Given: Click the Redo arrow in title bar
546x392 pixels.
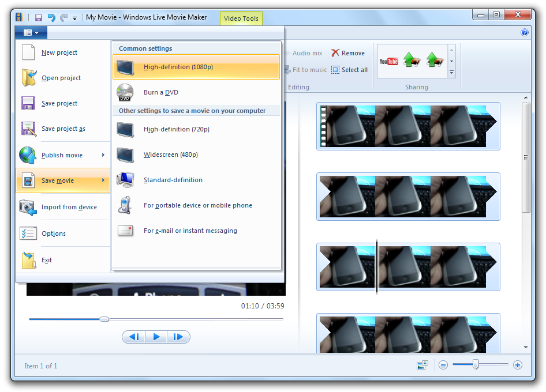Looking at the screenshot, I should click(63, 17).
